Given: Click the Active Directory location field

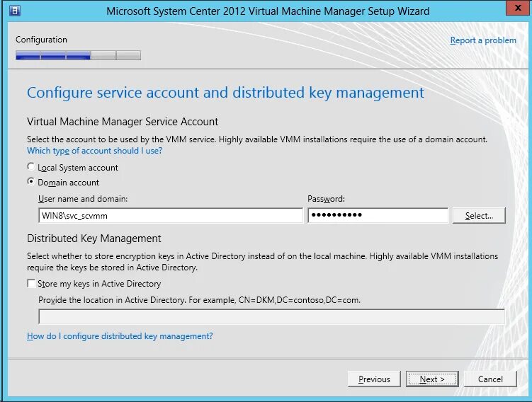Looking at the screenshot, I should pyautogui.click(x=272, y=316).
